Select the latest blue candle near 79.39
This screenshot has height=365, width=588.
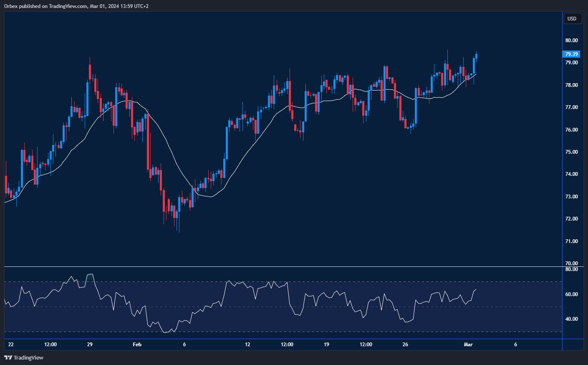(x=476, y=56)
